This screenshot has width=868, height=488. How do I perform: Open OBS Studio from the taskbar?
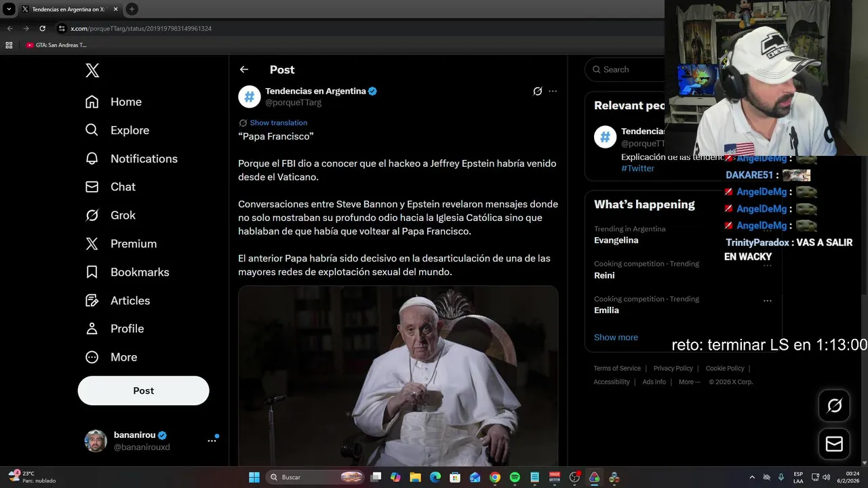(x=574, y=477)
